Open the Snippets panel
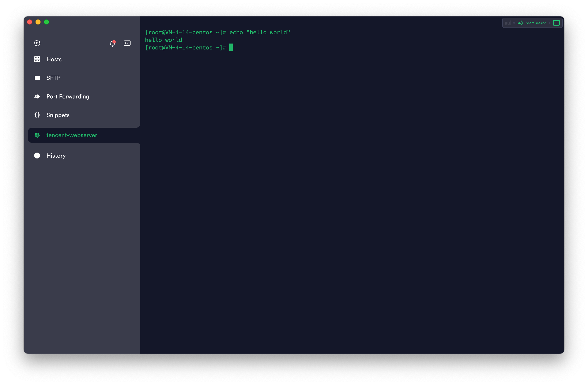Image resolution: width=588 pixels, height=385 pixels. [x=58, y=115]
